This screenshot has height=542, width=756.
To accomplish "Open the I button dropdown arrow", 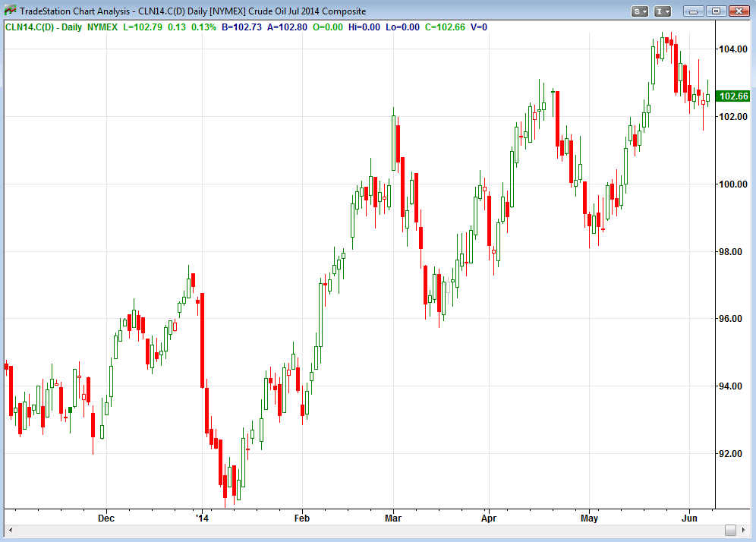I will [669, 11].
